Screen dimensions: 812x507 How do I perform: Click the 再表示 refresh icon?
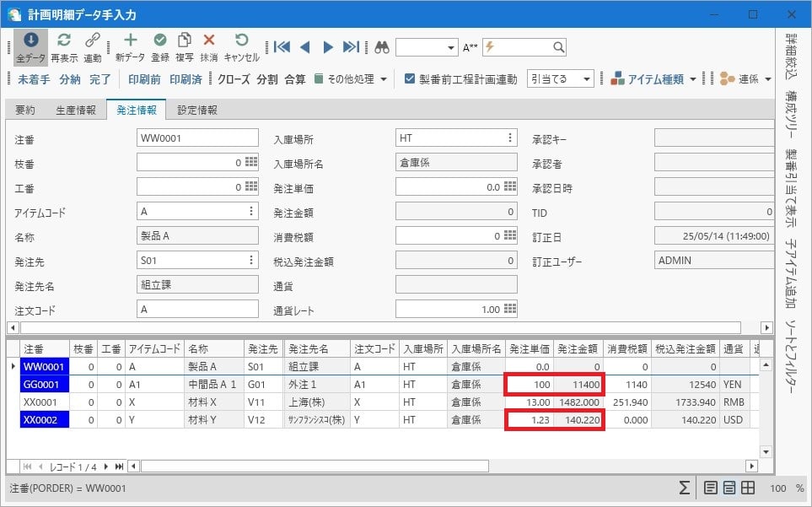click(x=64, y=40)
